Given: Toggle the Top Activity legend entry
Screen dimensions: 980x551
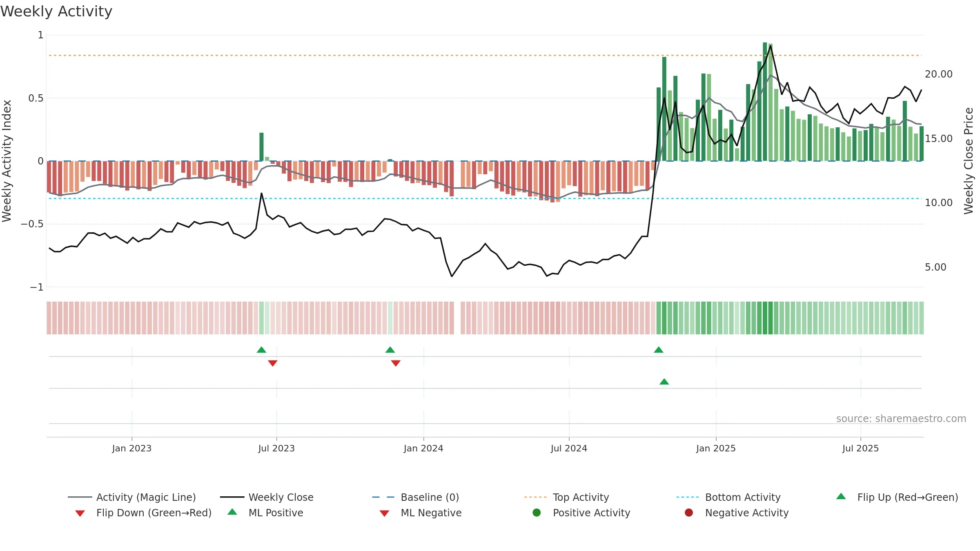Looking at the screenshot, I should click(x=566, y=497).
